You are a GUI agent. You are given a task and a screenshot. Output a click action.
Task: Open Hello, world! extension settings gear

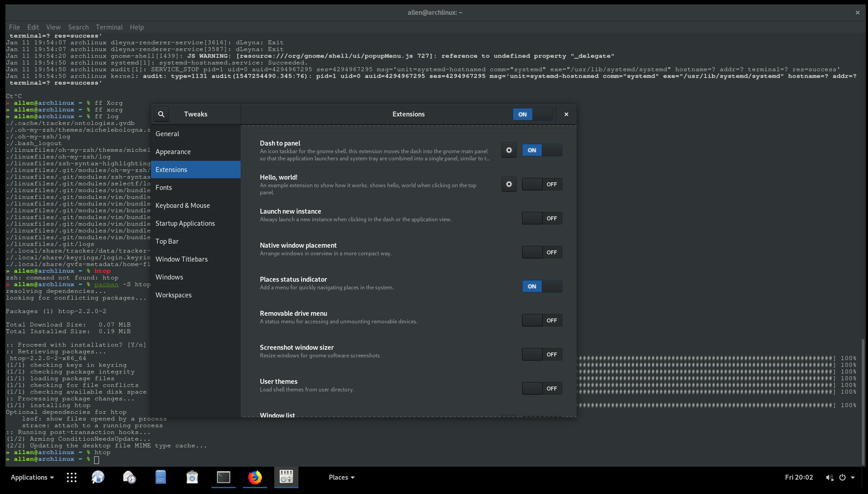(x=509, y=184)
